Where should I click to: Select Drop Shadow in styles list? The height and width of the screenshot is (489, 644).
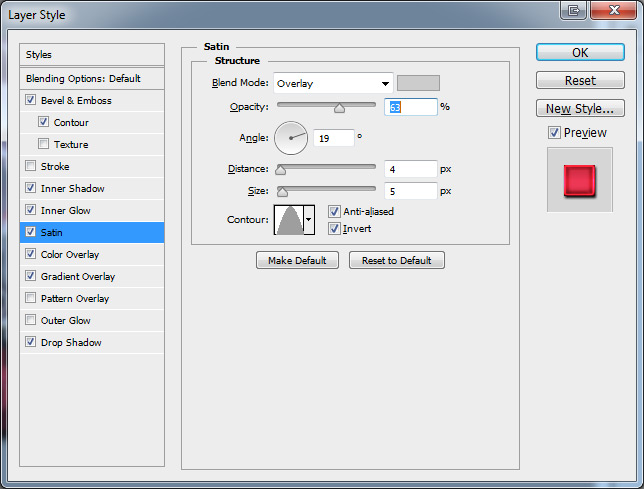coord(71,342)
